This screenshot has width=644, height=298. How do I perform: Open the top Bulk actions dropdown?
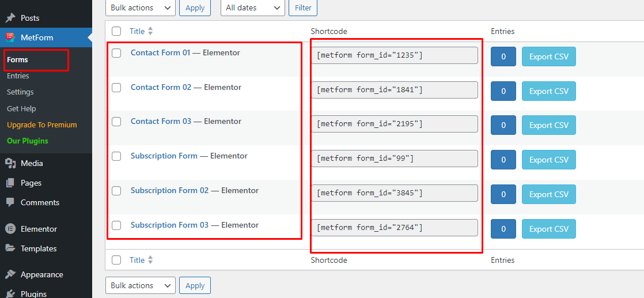pos(141,8)
